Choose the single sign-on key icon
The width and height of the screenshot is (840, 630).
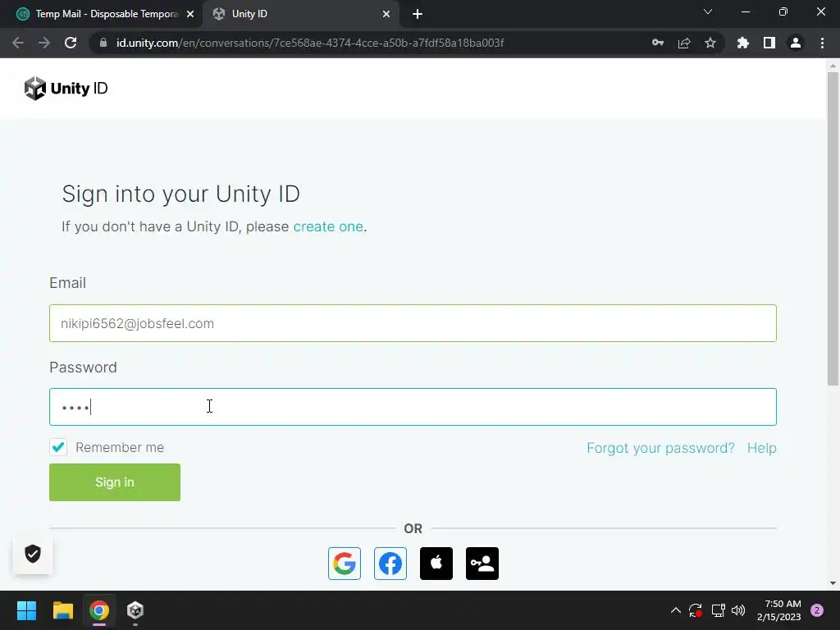[482, 563]
